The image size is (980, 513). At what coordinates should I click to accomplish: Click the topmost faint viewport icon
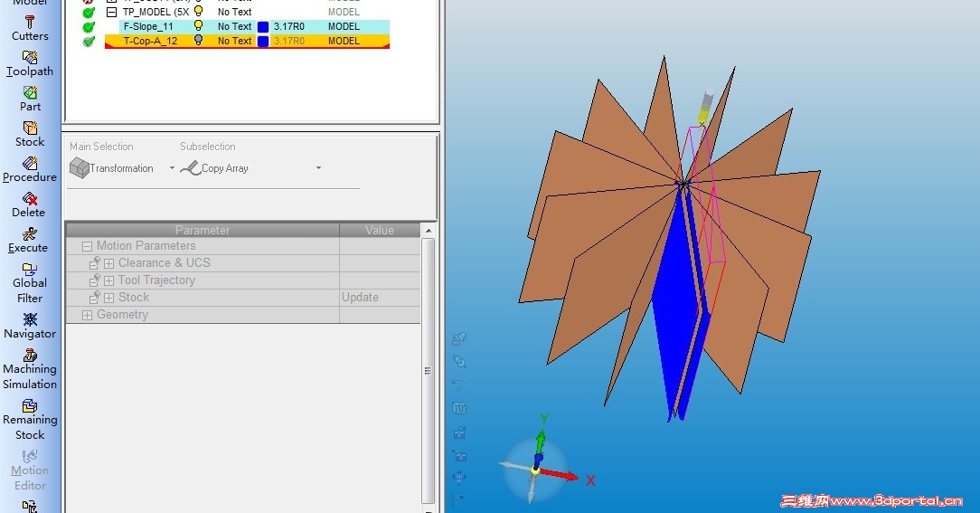point(459,338)
